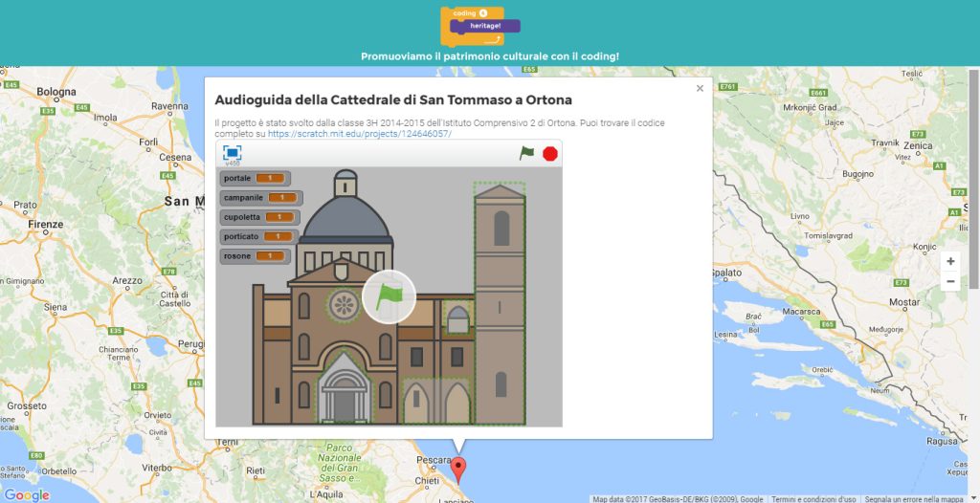Zoom out the map with minus button
This screenshot has width=980, height=503.
tap(950, 282)
